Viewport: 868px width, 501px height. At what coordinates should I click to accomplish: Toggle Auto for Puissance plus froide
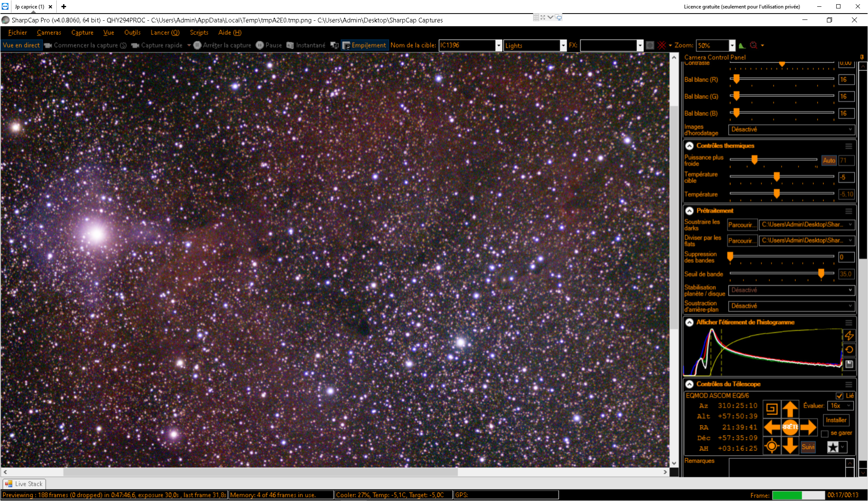(x=829, y=161)
